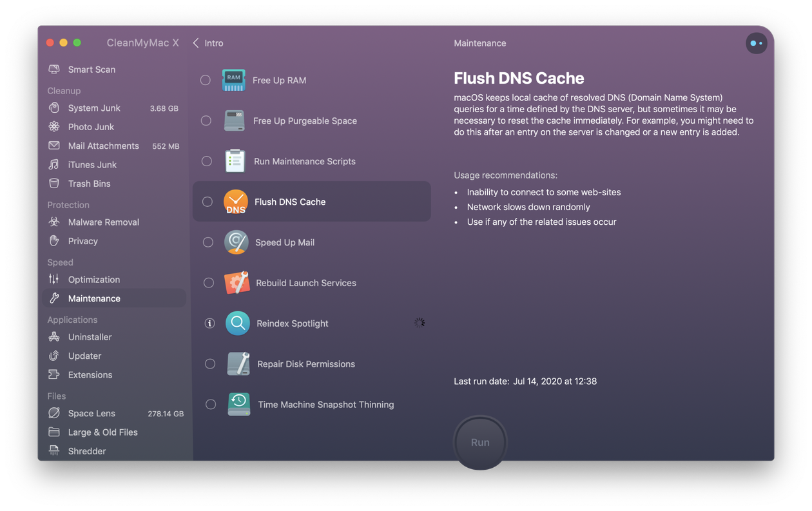Click the Space Lens icon

(x=54, y=413)
